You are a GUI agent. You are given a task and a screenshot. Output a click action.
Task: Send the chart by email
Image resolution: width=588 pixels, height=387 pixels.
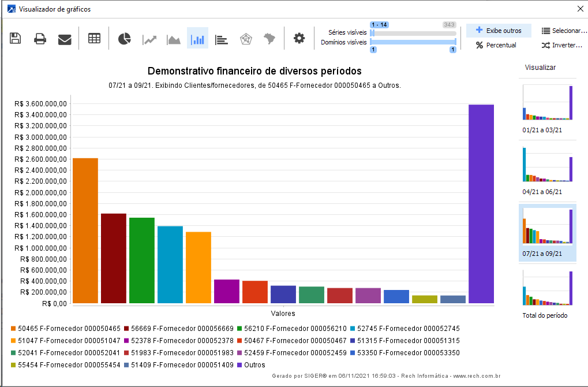point(65,39)
